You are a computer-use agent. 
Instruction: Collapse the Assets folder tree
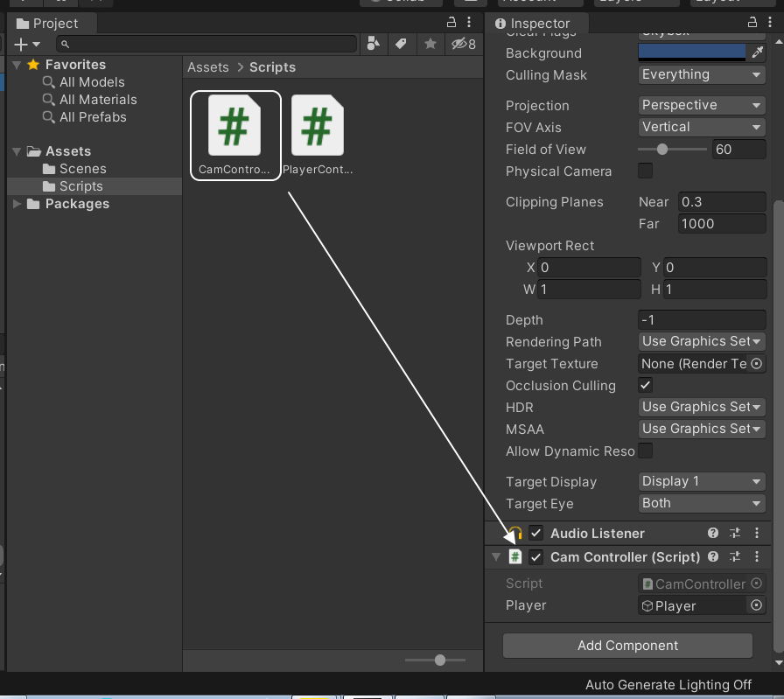coord(17,151)
